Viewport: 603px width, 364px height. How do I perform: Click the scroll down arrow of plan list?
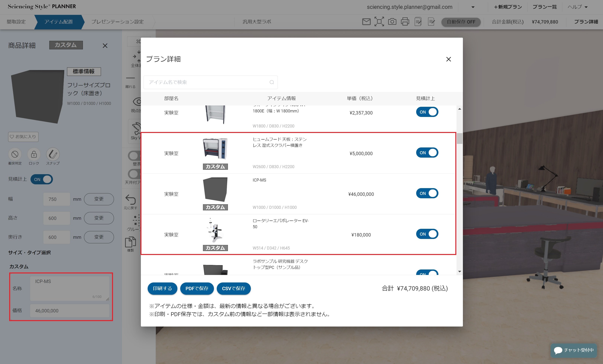tap(459, 272)
